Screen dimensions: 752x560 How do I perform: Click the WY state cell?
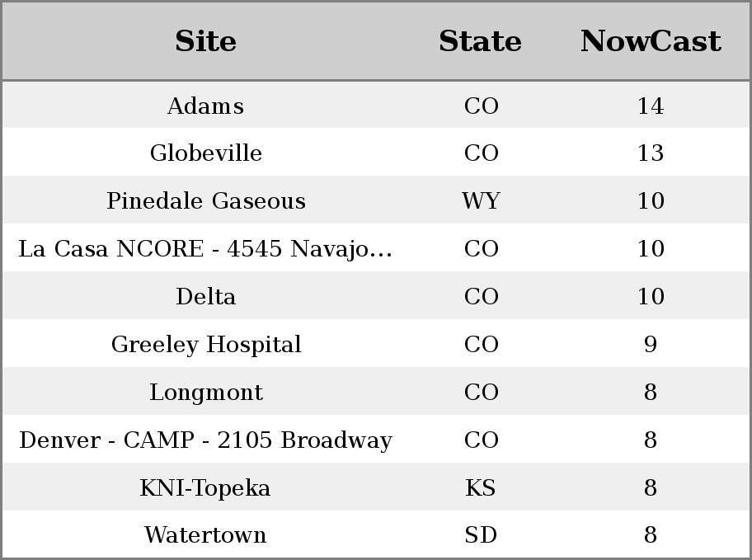(481, 200)
